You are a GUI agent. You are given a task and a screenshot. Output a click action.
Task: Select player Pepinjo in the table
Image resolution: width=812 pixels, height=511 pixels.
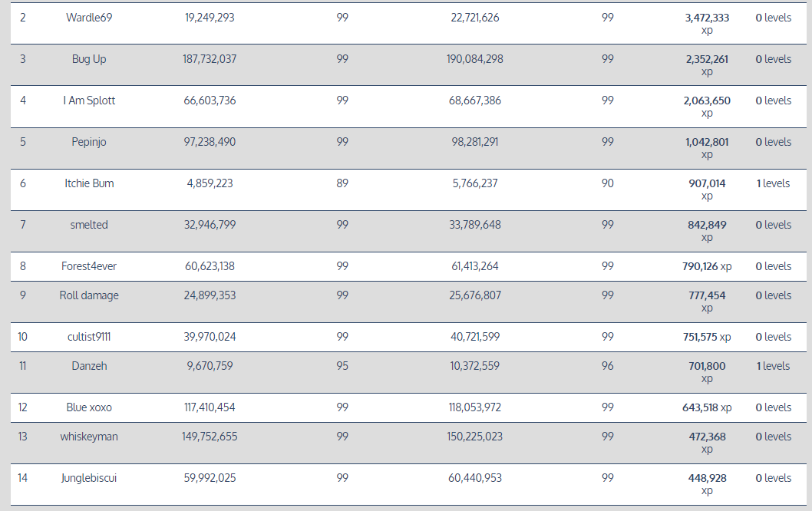coord(89,142)
